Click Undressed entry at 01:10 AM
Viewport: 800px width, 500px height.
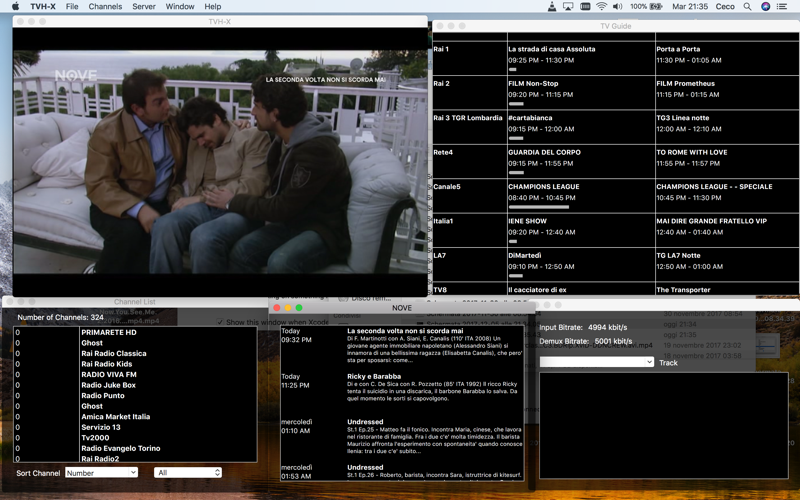tap(365, 421)
